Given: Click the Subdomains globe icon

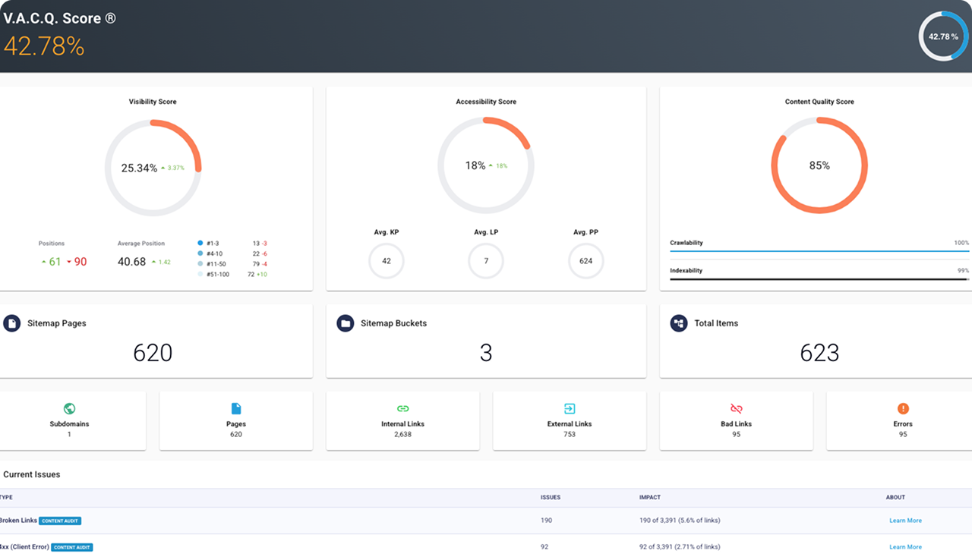Looking at the screenshot, I should (69, 409).
